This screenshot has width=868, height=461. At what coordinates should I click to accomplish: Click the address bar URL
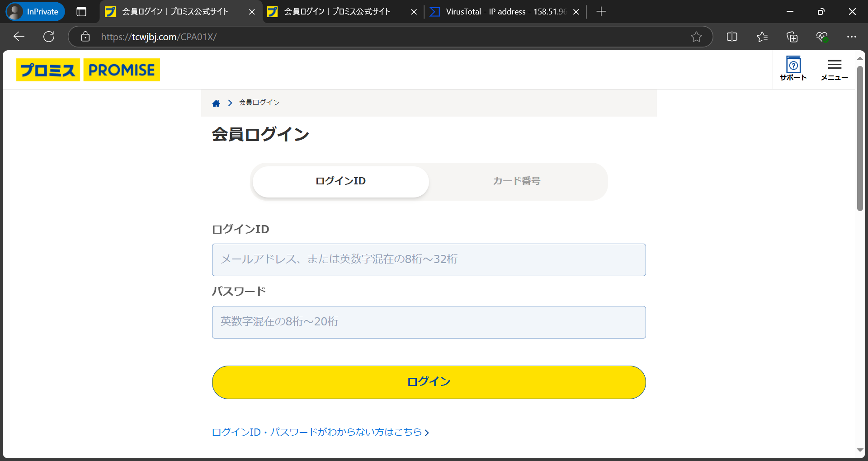[159, 37]
